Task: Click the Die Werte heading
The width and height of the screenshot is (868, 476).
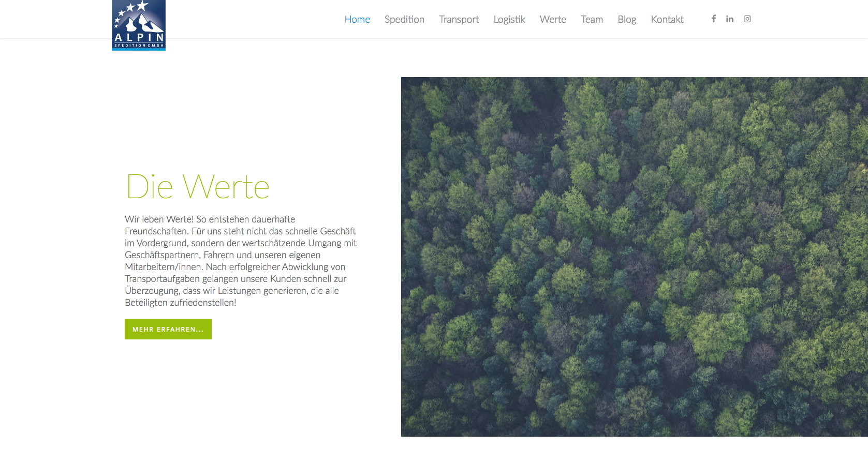Action: pyautogui.click(x=198, y=186)
